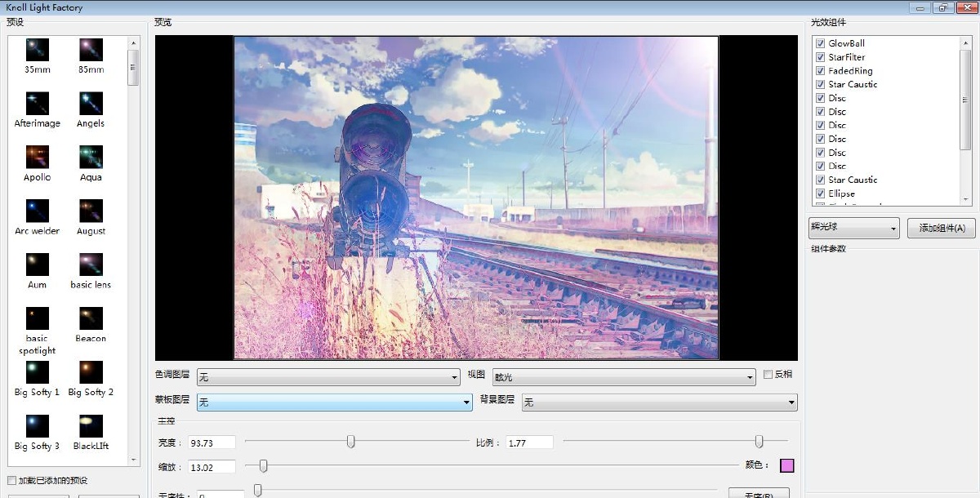Expand the 背景图层 dropdown
This screenshot has width=980, height=498.
pyautogui.click(x=659, y=402)
